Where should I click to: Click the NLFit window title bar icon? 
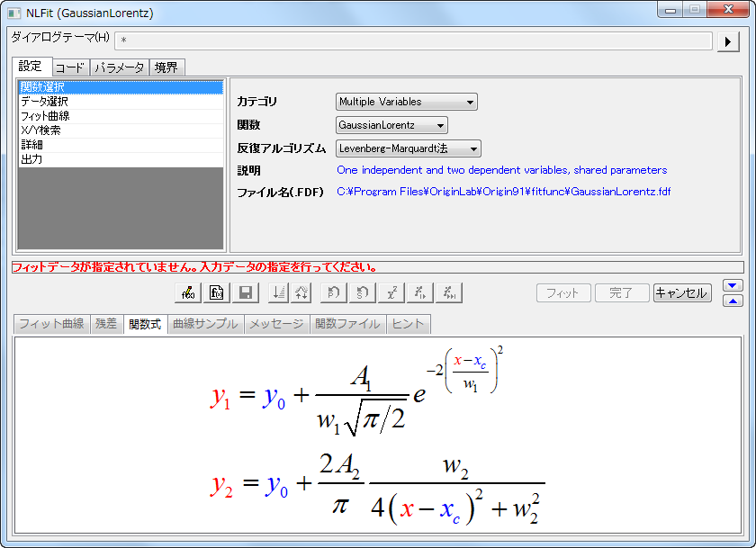click(14, 13)
